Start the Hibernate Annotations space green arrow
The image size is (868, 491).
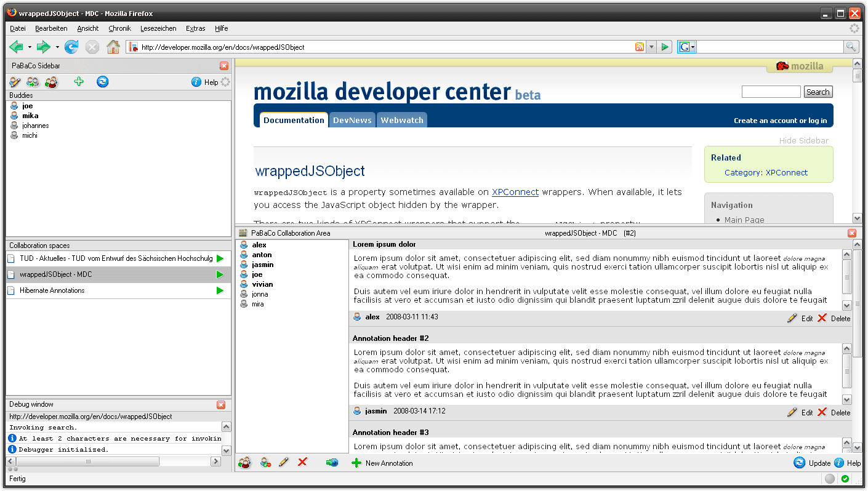(220, 290)
